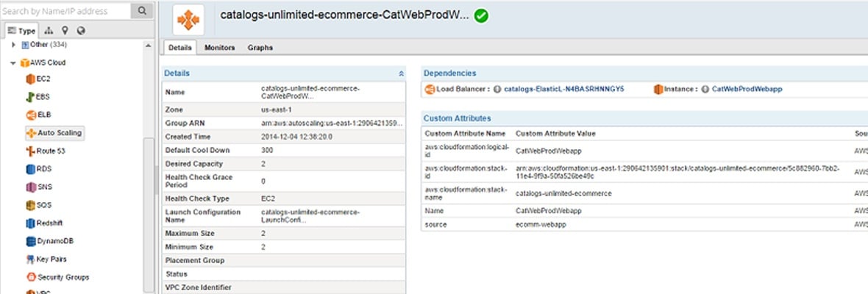Image resolution: width=868 pixels, height=294 pixels.
Task: Select the Auto Scaling tree icon
Action: pos(31,133)
